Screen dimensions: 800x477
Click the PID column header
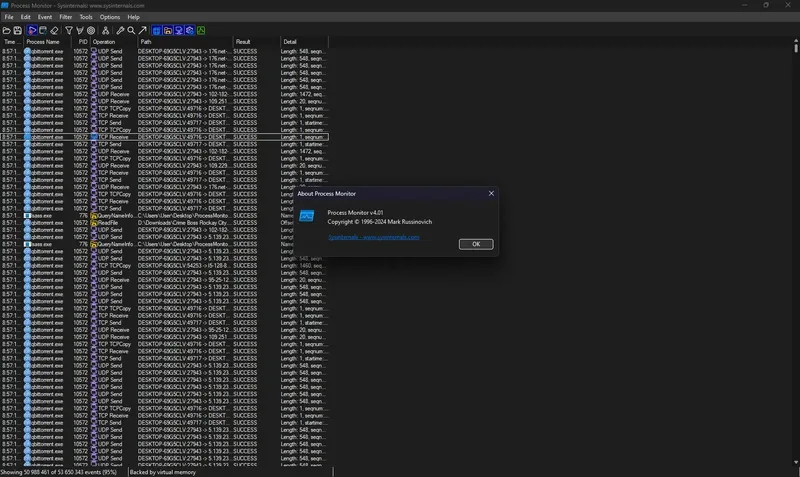tap(82, 42)
